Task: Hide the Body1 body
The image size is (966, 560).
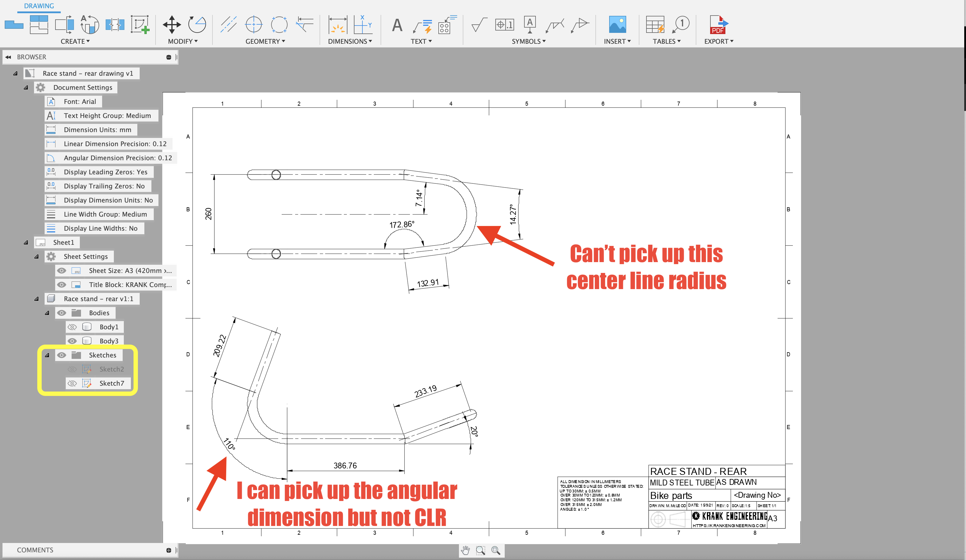Action: (72, 327)
